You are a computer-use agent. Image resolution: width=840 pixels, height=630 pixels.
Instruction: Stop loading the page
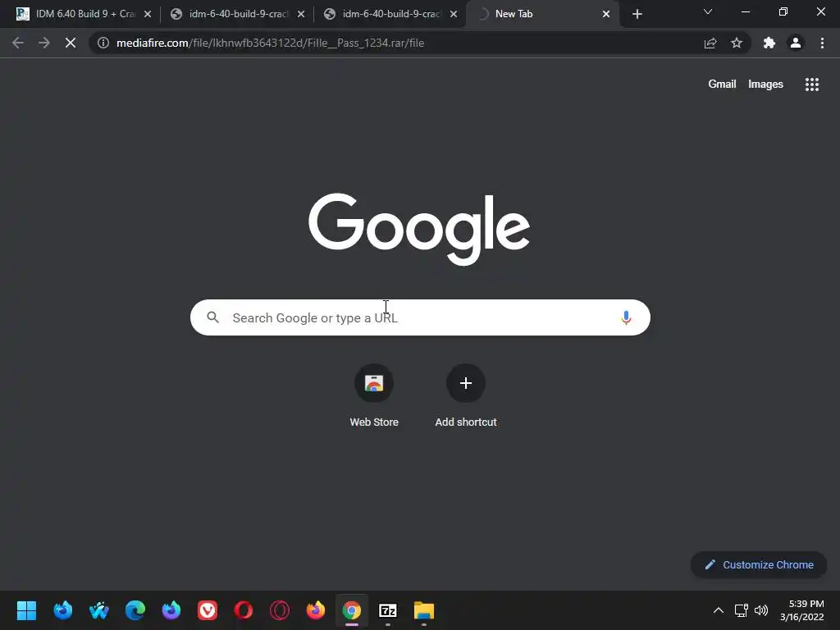point(71,43)
